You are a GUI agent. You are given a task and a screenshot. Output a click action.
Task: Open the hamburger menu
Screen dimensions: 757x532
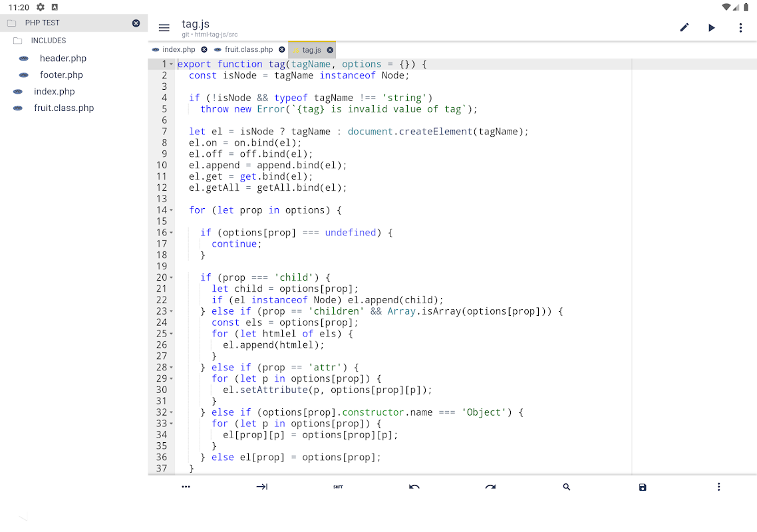tap(164, 28)
